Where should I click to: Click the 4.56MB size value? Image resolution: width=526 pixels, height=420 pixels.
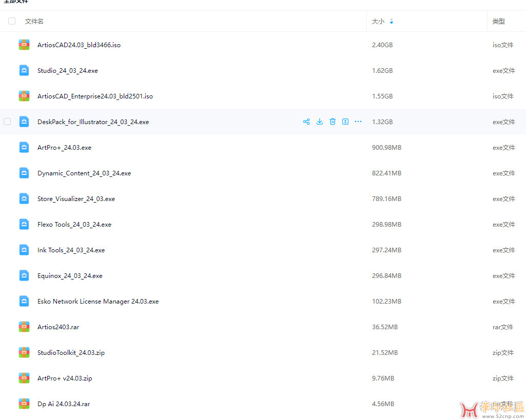[383, 404]
